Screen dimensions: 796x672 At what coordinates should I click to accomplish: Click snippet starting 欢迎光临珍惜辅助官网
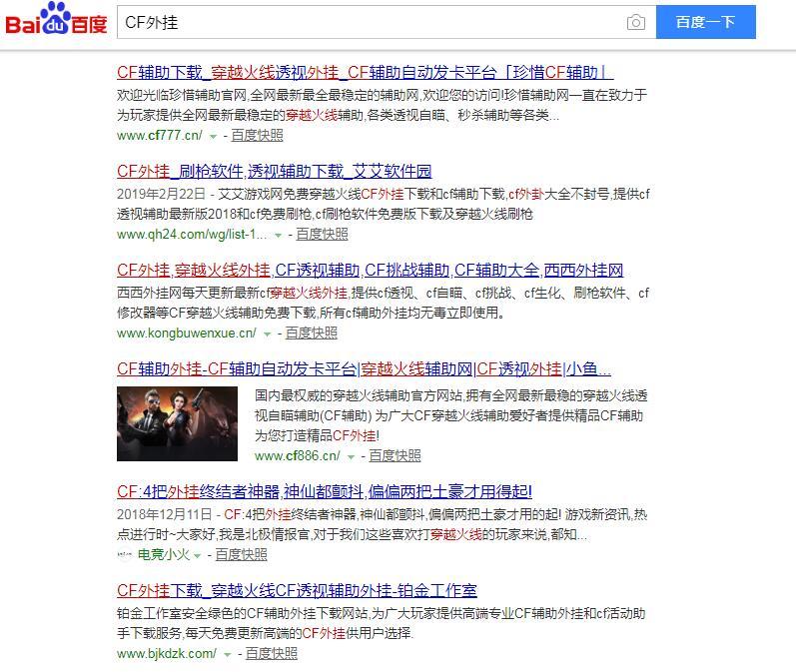click(x=382, y=105)
